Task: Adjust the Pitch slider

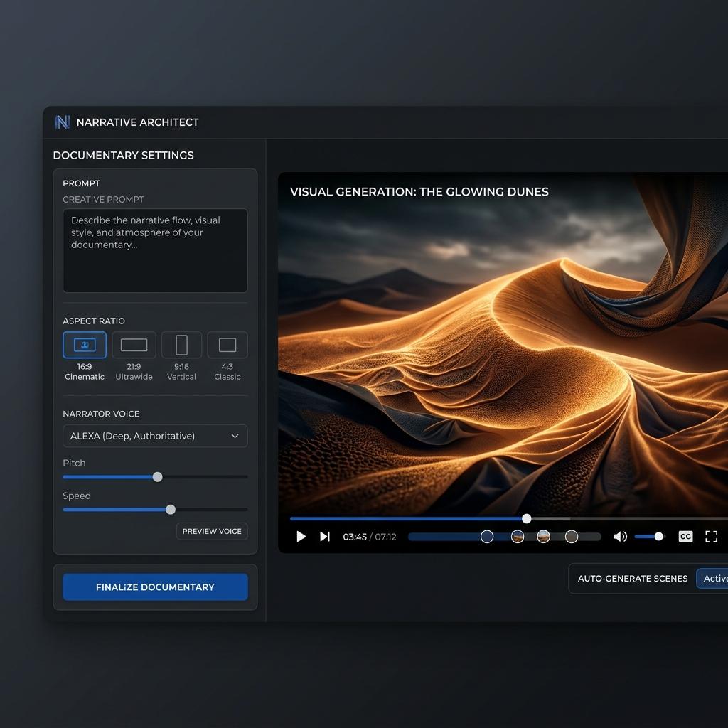Action: tap(157, 477)
